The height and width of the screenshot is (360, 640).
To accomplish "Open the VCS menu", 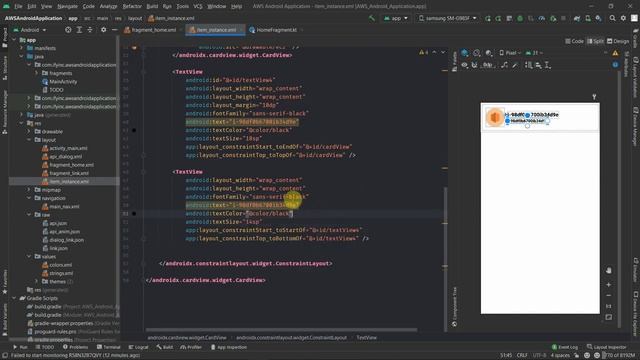I will click(x=198, y=6).
